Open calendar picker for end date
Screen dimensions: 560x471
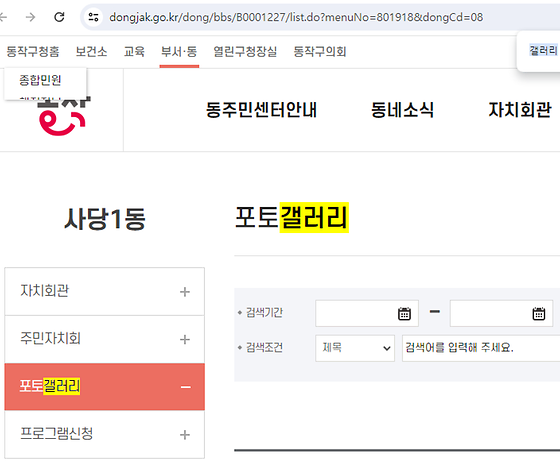point(539,314)
